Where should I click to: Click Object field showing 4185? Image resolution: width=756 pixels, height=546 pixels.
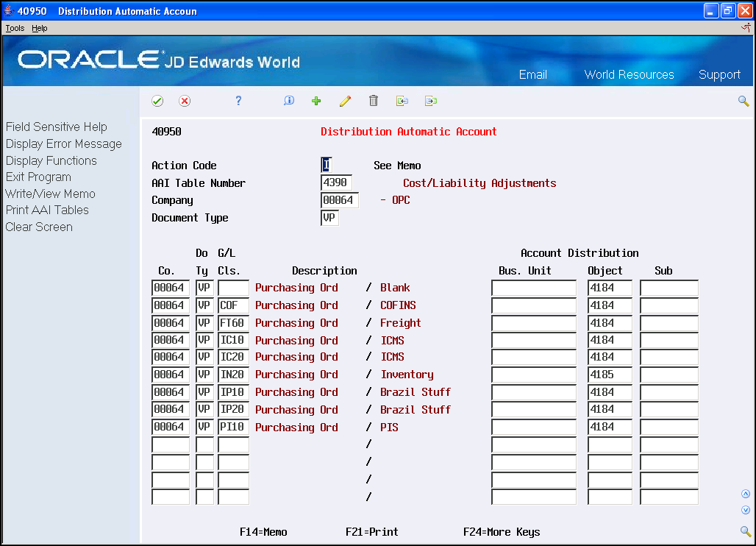[610, 375]
